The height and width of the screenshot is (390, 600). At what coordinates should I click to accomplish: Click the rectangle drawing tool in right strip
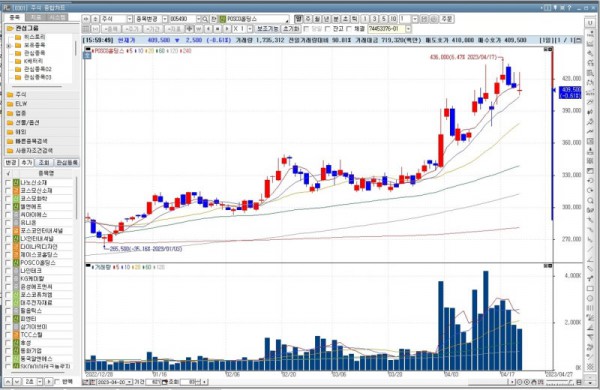point(590,289)
